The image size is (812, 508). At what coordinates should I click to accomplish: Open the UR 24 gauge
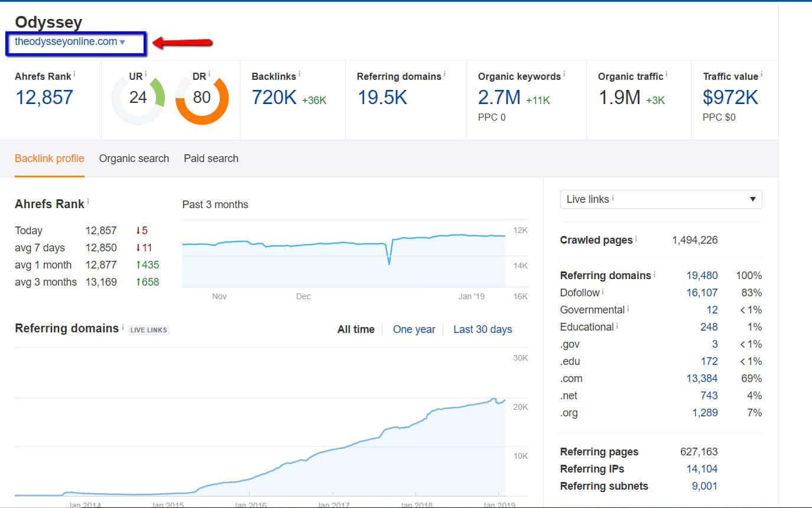138,98
